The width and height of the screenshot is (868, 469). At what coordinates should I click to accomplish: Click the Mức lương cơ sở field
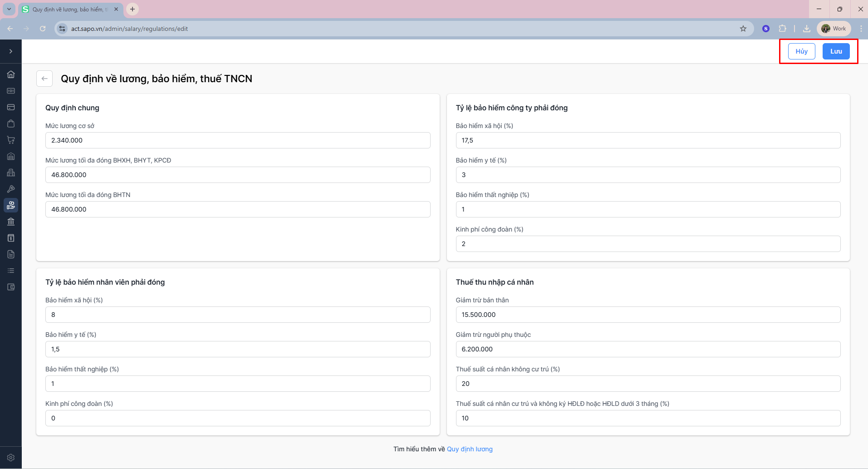(237, 140)
